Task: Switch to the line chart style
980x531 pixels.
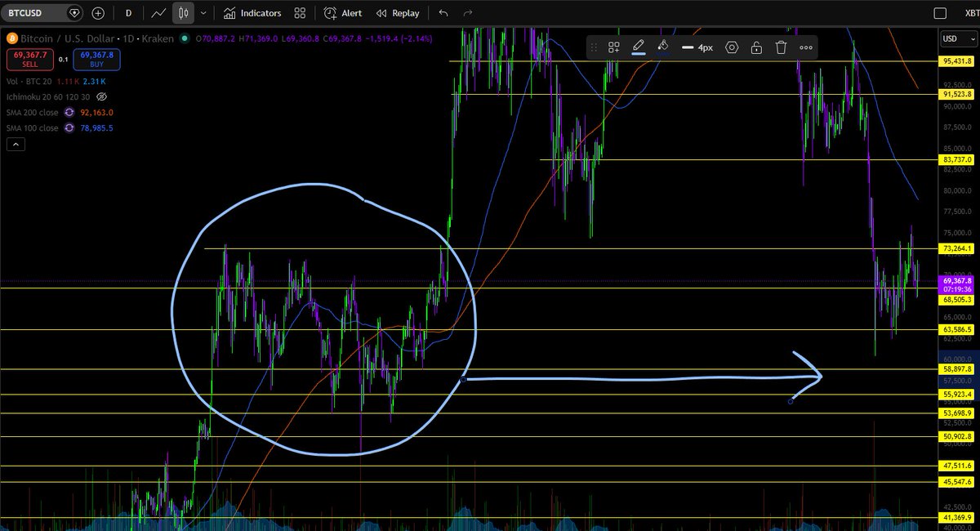Action: (x=160, y=13)
